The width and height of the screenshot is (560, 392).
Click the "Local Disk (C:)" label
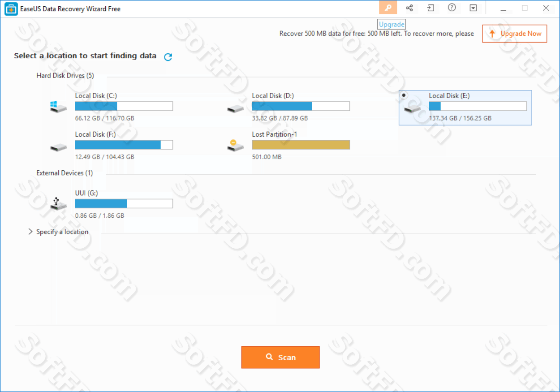pyautogui.click(x=96, y=95)
